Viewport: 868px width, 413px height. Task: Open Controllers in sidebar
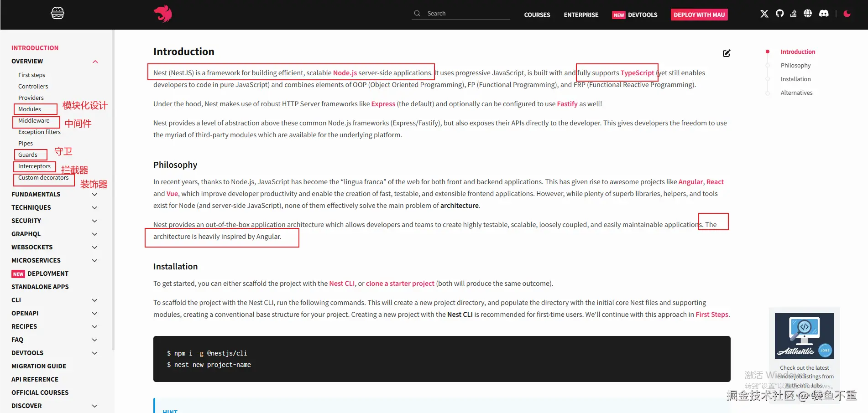click(x=33, y=87)
